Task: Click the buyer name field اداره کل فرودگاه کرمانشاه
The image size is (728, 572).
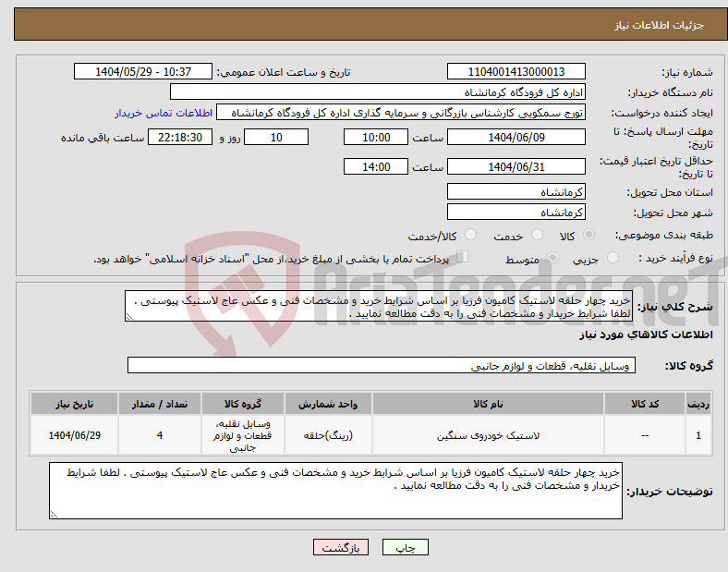Action: click(378, 91)
